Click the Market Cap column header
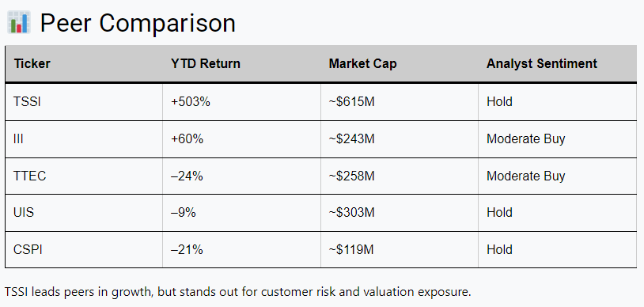The height and width of the screenshot is (307, 644). 362,64
